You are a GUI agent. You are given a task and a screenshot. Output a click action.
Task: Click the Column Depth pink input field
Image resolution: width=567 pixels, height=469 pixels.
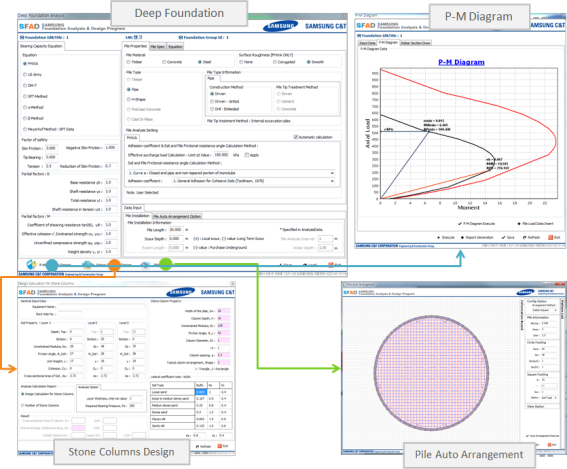click(x=223, y=318)
